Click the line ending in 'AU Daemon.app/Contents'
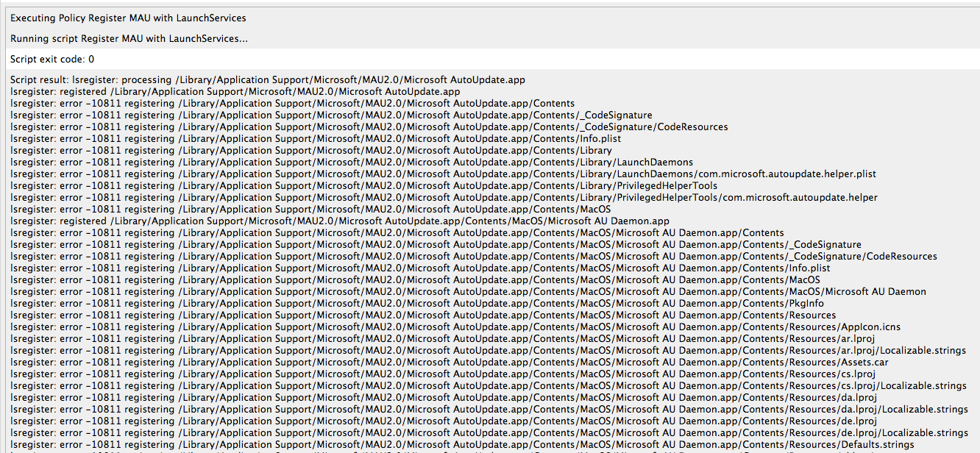980x453 pixels. 397,232
